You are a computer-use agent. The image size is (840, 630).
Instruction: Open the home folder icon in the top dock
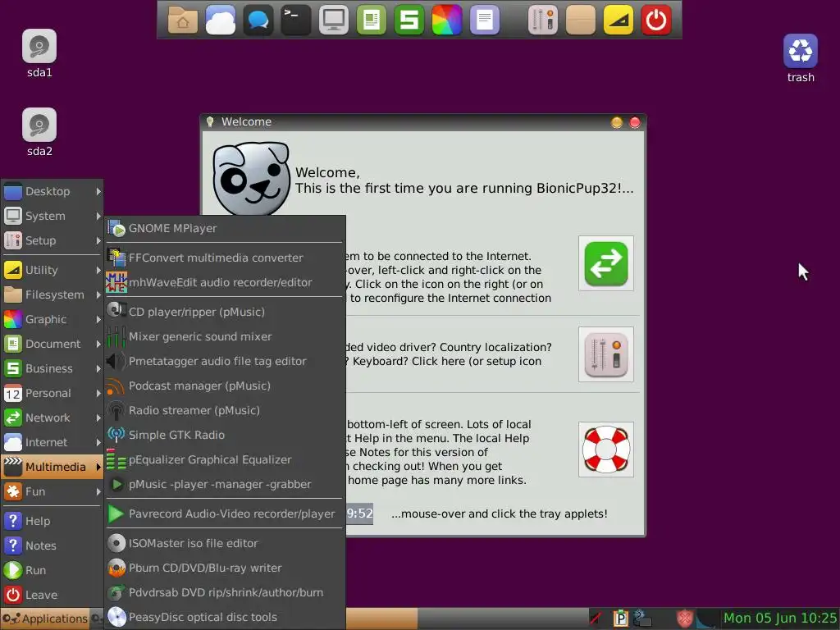183,20
